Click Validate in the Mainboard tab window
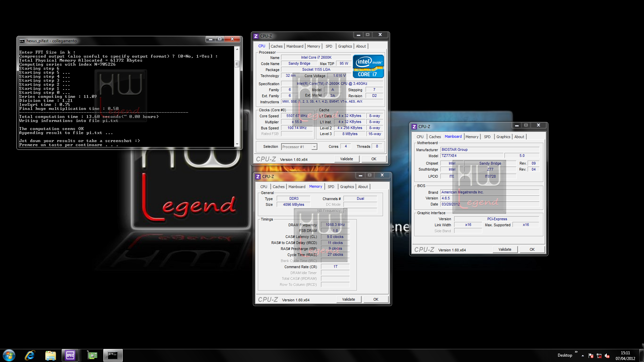This screenshot has width=644, height=362. (505, 249)
